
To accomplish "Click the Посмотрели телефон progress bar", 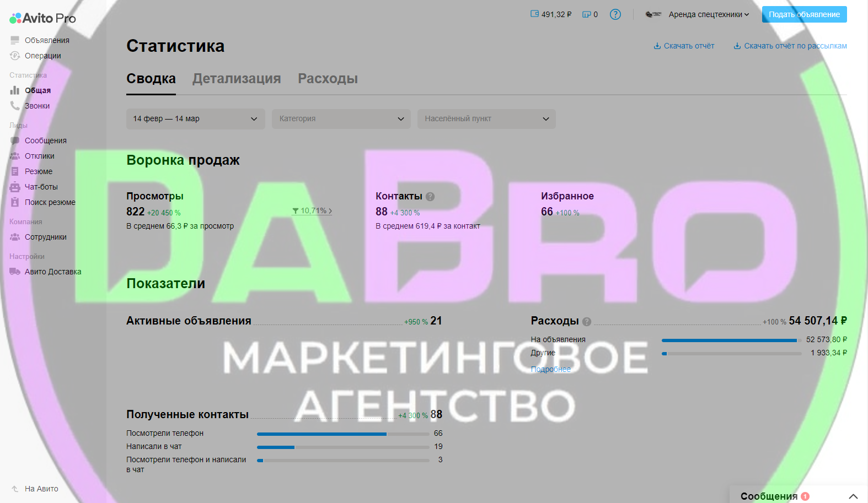I will tap(343, 434).
